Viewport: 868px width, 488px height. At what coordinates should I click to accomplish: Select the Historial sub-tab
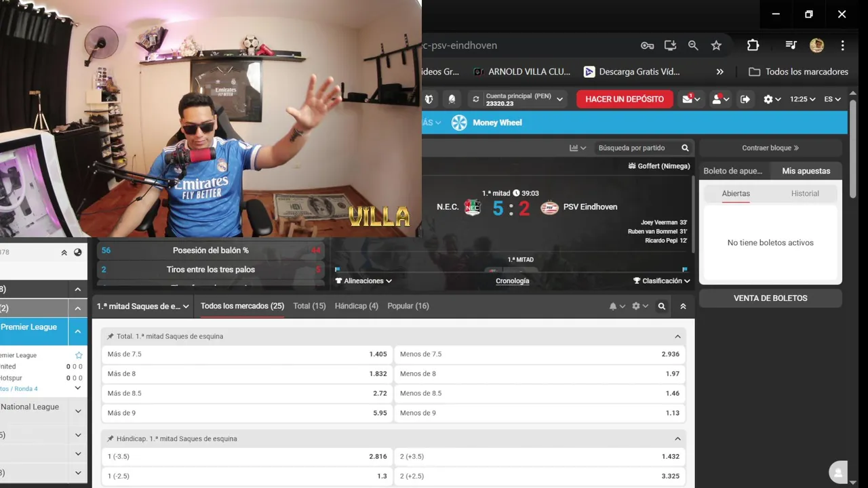pyautogui.click(x=805, y=193)
